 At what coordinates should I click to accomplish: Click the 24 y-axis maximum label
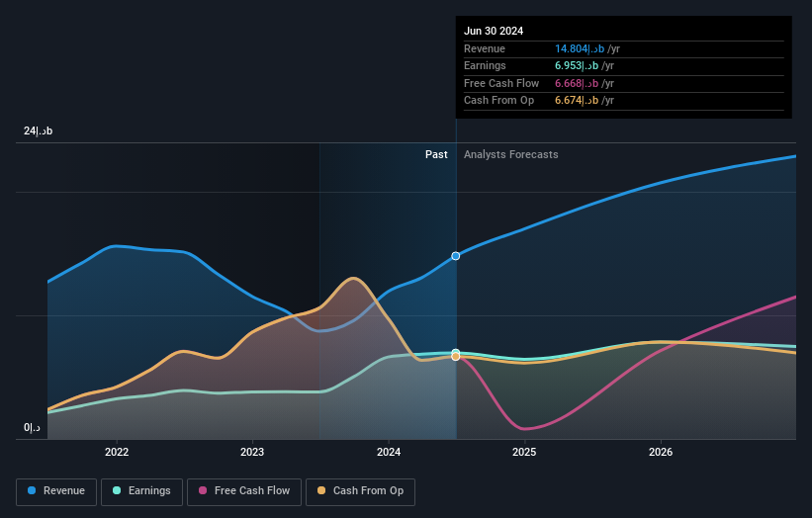(39, 130)
